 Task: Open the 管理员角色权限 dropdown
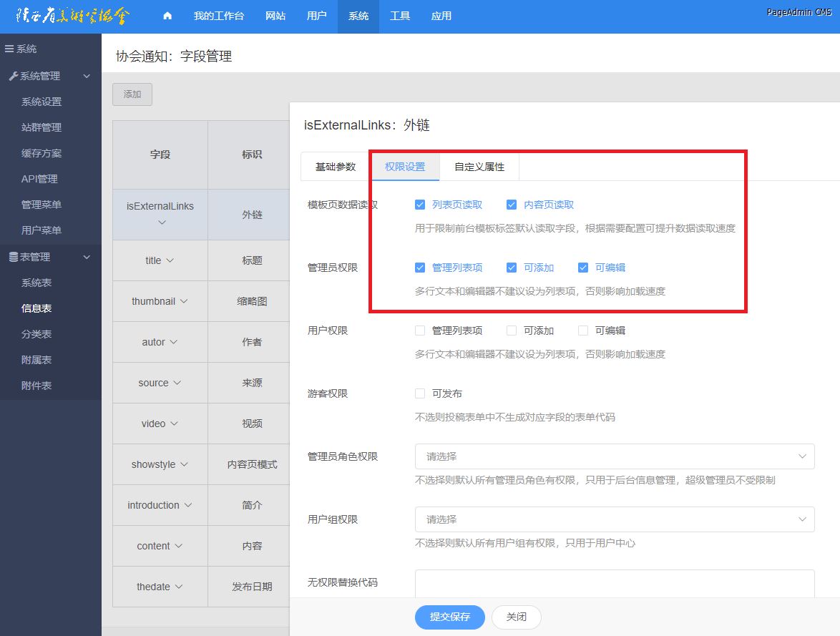[x=615, y=456]
